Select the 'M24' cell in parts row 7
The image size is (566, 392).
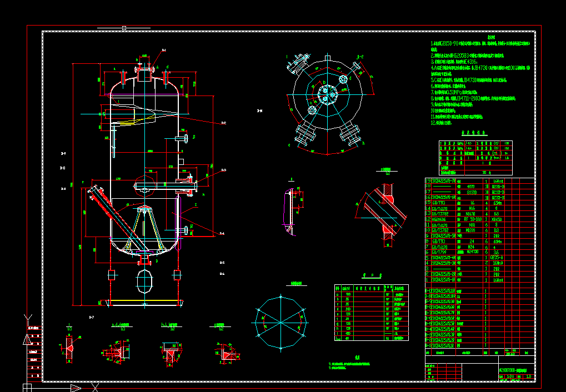pos(471,247)
